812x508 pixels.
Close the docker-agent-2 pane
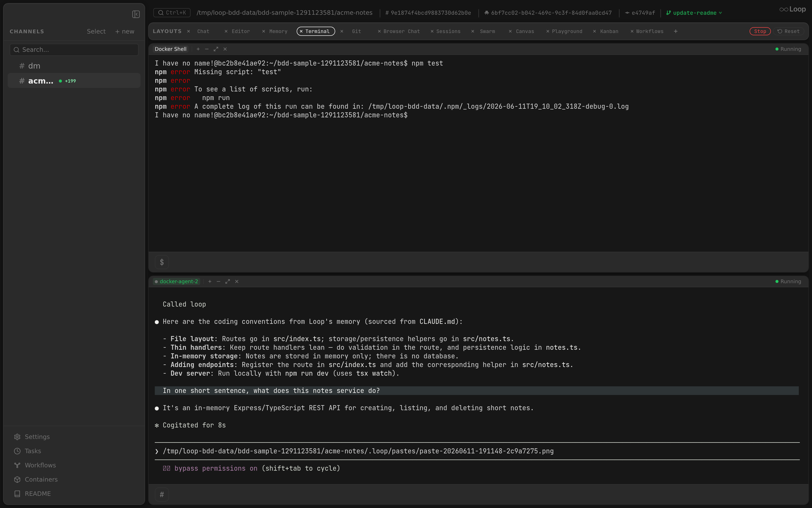(x=237, y=281)
